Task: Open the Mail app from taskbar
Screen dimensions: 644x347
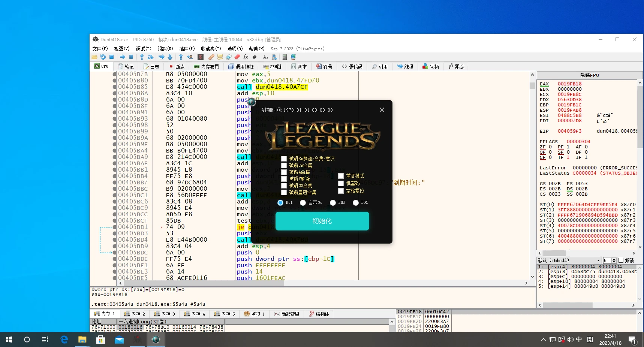Action: click(119, 340)
